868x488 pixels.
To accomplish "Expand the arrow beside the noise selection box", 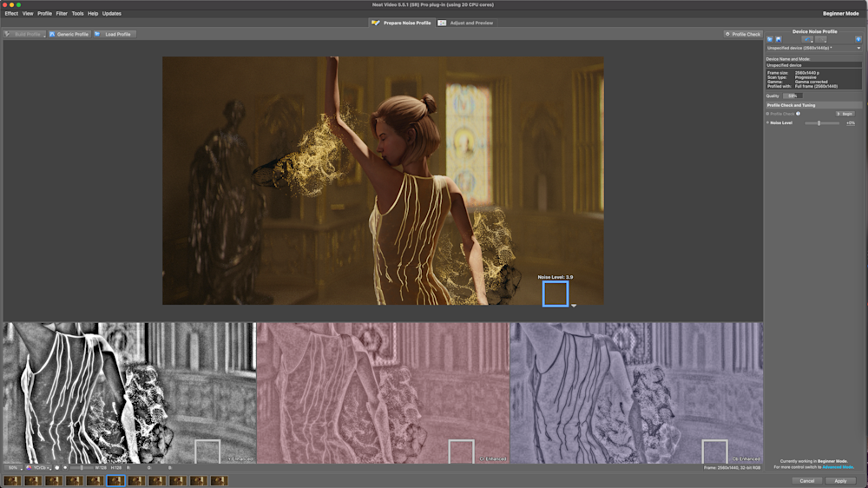I will (574, 305).
